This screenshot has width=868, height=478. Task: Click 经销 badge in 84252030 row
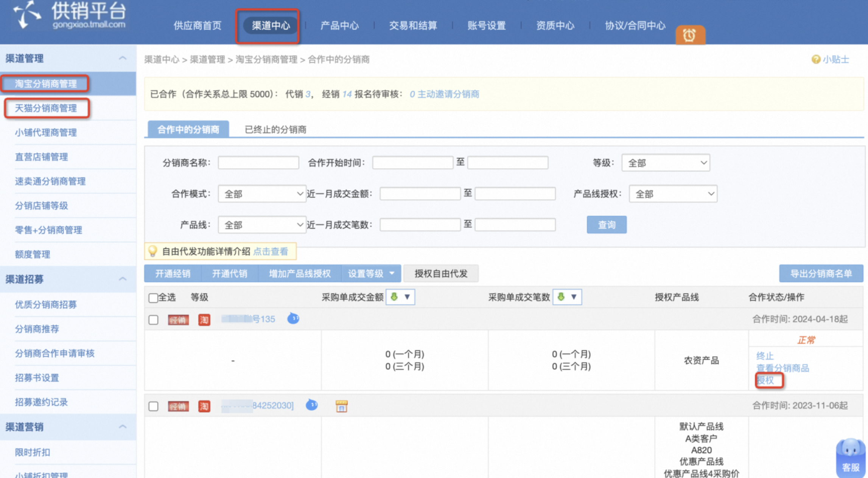178,407
